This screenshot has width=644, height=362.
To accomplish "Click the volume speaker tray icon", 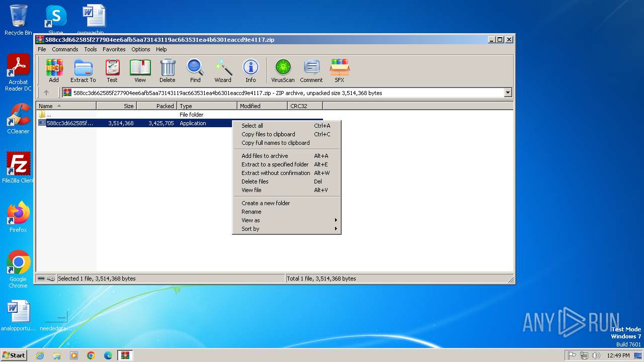I will 596,355.
